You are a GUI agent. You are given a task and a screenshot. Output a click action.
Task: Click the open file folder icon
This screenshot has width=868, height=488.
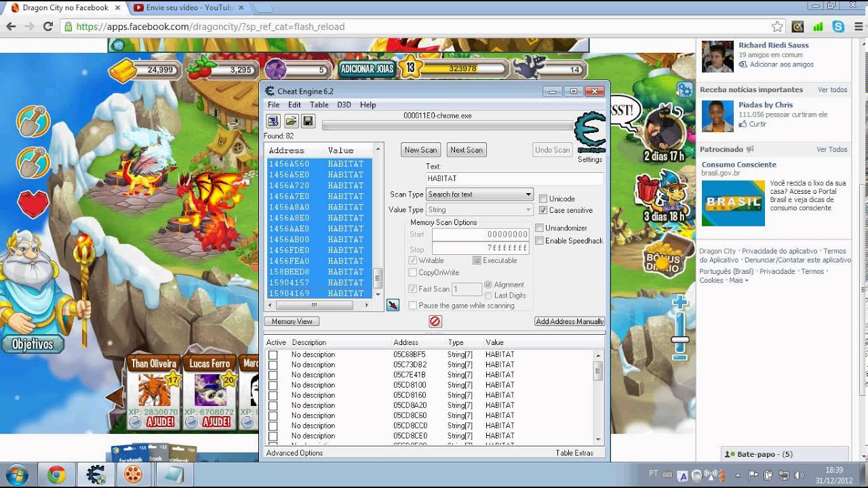pos(291,121)
